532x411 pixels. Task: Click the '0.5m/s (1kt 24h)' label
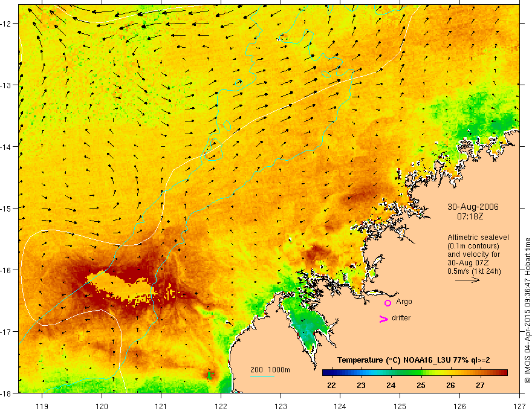(x=475, y=271)
